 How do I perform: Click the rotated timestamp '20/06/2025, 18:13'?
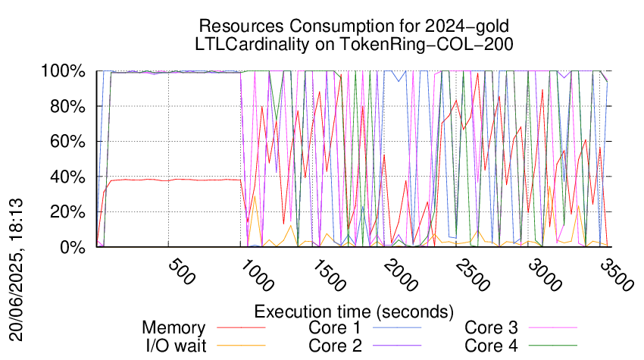[16, 270]
